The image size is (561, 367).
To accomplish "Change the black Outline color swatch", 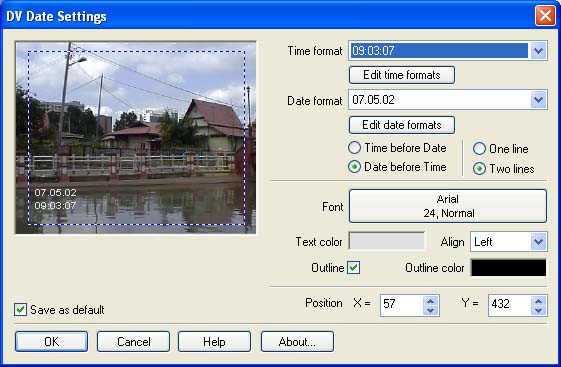I will [x=508, y=268].
